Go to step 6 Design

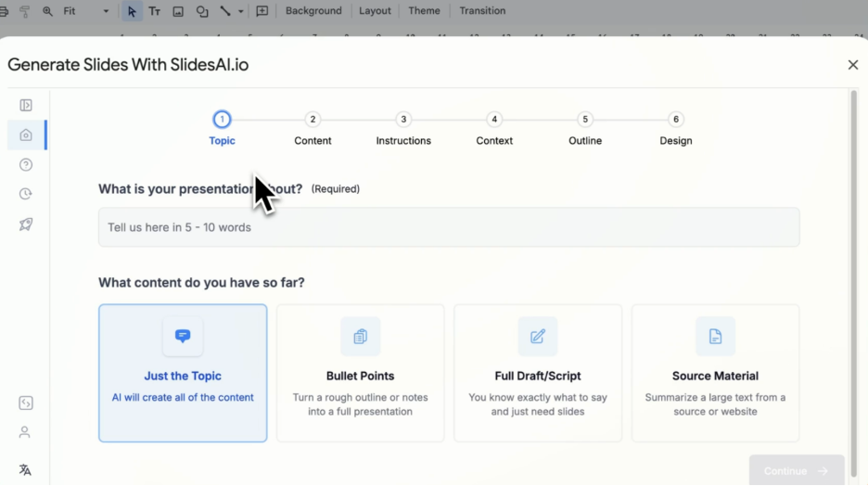[x=676, y=128]
